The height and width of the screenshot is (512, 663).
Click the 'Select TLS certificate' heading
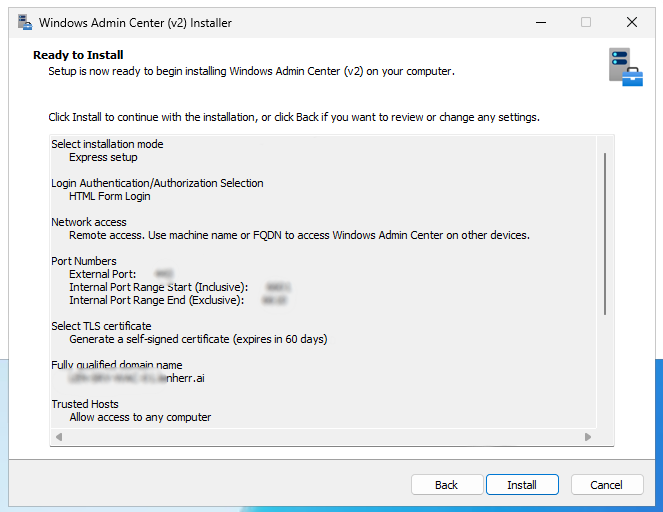[101, 326]
